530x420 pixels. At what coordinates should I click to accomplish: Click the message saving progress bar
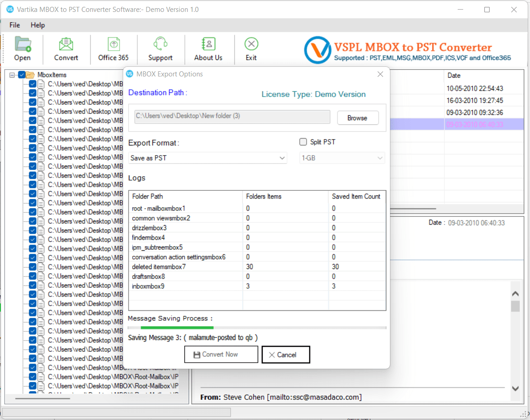tap(257, 328)
